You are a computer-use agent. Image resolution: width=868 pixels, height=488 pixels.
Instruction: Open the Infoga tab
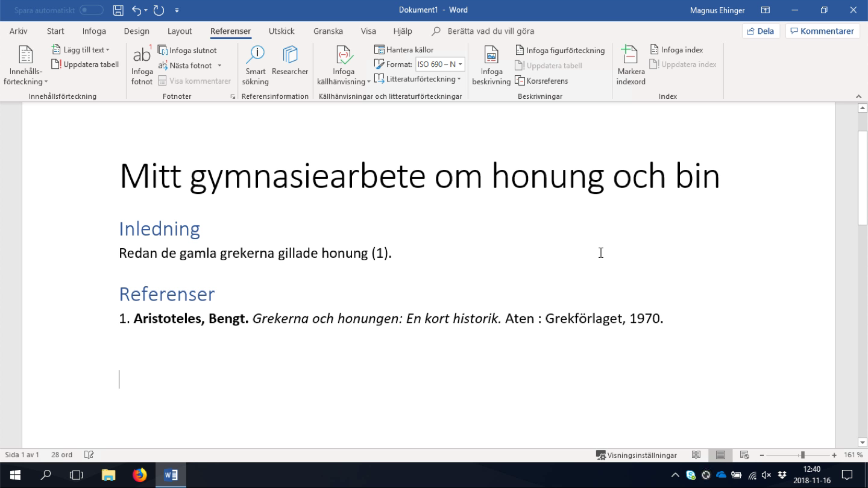[x=94, y=31]
